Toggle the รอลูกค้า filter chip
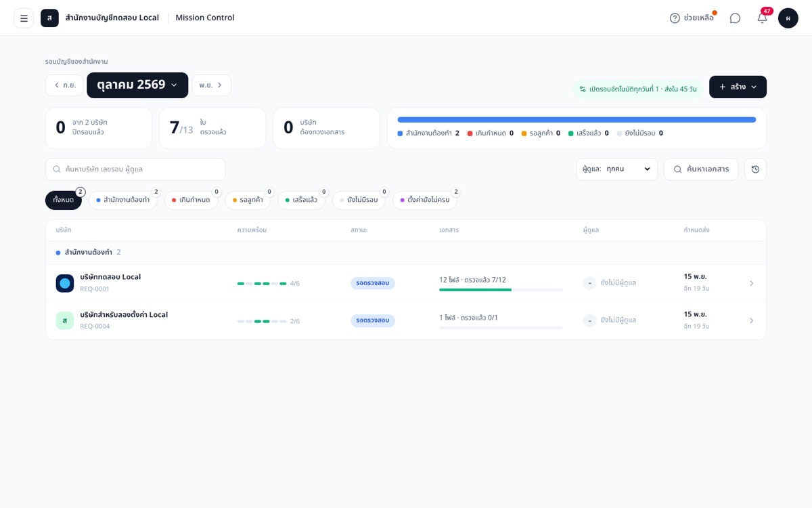 248,200
